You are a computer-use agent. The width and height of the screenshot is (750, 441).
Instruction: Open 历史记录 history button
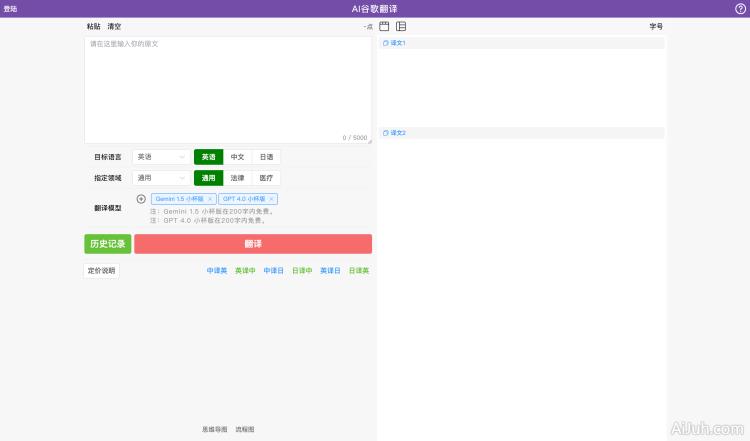107,244
